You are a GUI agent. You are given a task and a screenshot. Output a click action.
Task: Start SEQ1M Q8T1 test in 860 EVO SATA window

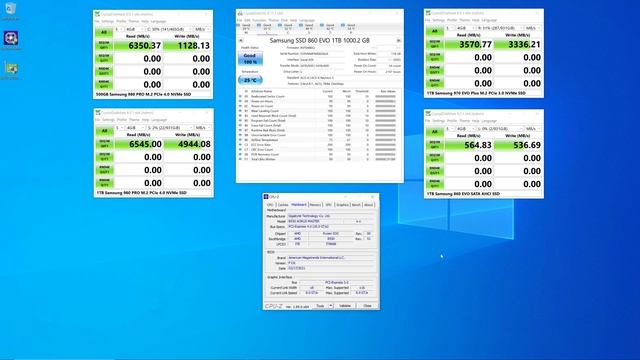click(434, 145)
